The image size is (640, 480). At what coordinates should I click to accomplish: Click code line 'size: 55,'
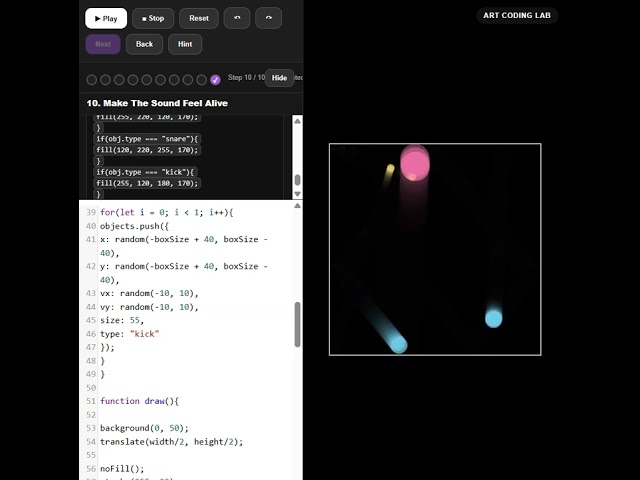pos(122,320)
